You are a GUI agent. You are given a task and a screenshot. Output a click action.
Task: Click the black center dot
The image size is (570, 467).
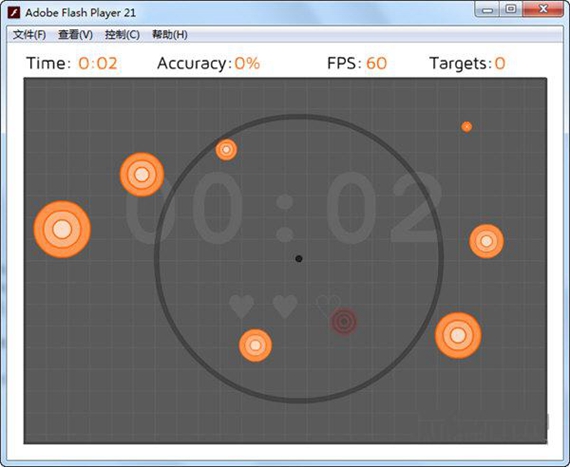(299, 259)
